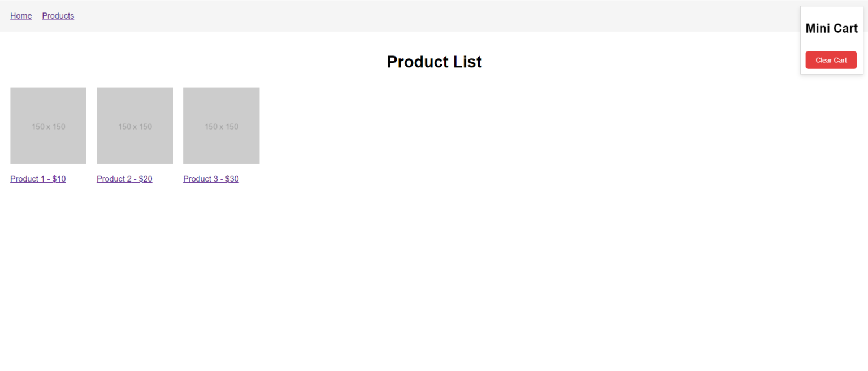This screenshot has height=371, width=868.
Task: Click the Mini Cart heading
Action: [831, 29]
